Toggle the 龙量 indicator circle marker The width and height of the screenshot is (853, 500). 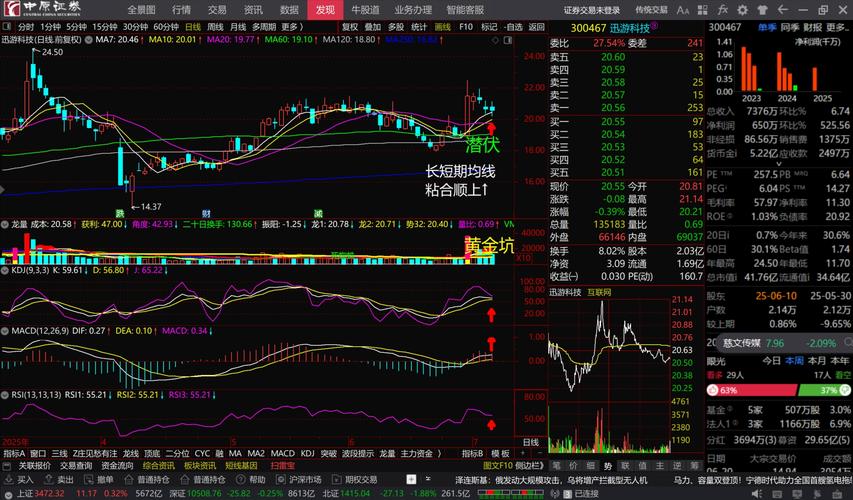(x=5, y=224)
